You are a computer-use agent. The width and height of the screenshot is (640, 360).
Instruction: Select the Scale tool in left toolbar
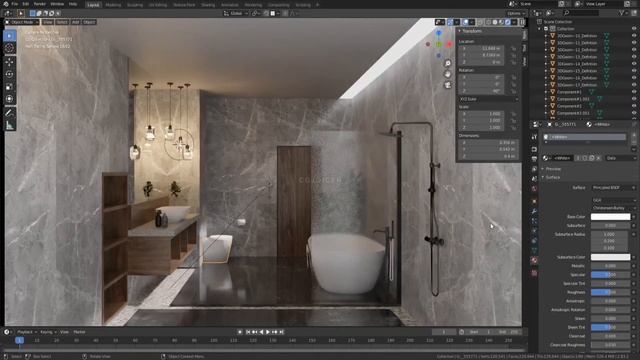(x=9, y=87)
